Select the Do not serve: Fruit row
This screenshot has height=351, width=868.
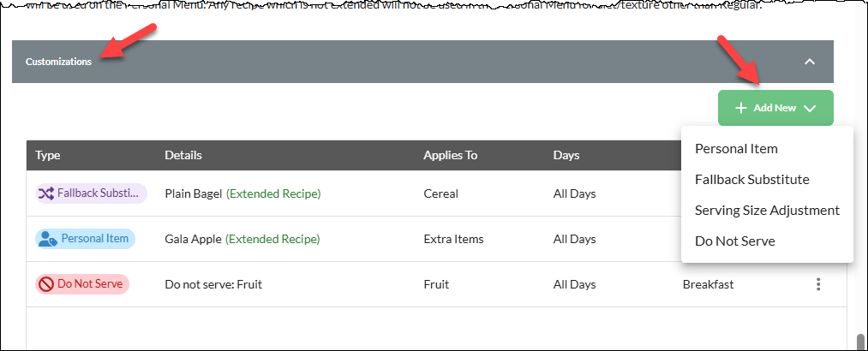click(436, 284)
